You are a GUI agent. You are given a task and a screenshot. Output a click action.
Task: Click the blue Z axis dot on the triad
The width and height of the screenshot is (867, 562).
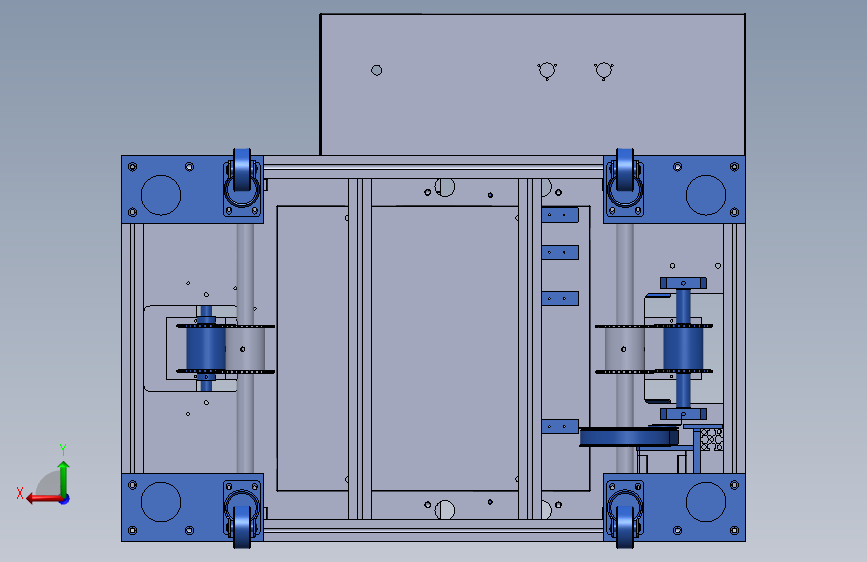65,499
